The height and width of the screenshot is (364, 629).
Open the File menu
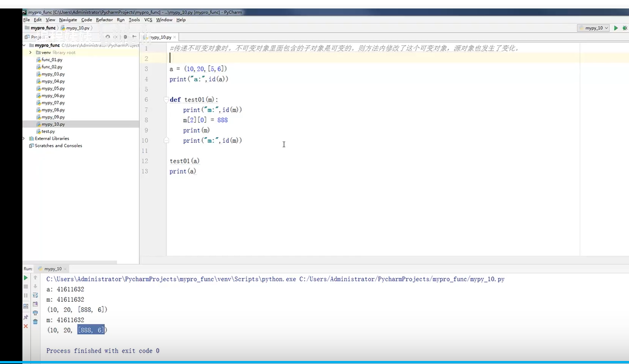click(27, 19)
